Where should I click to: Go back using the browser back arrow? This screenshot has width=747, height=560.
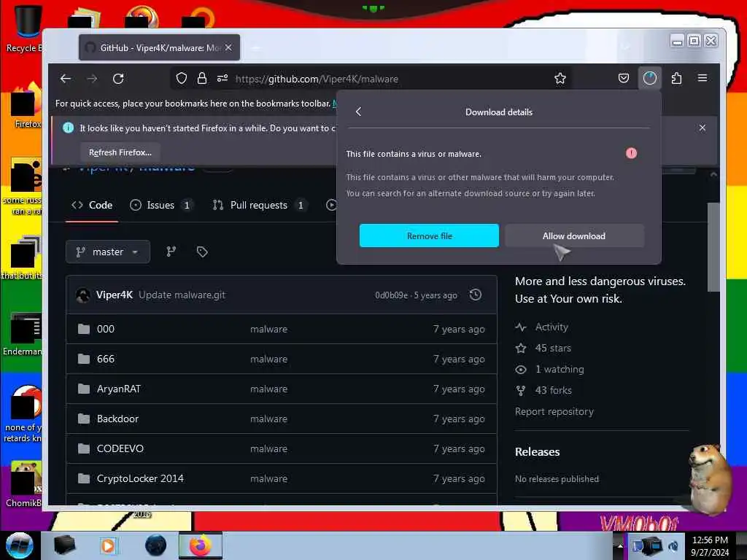pos(66,79)
